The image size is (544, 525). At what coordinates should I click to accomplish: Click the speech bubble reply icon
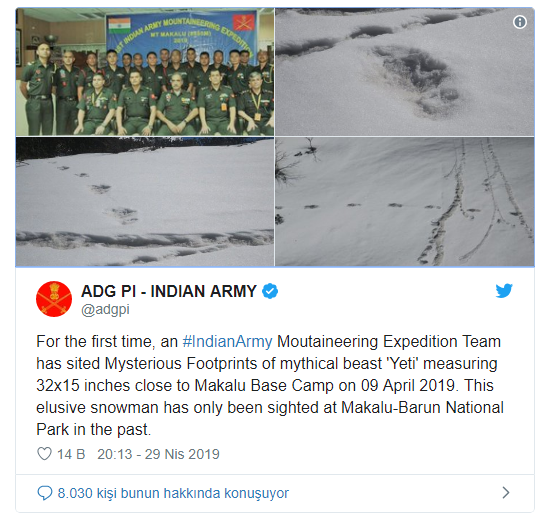[45, 493]
